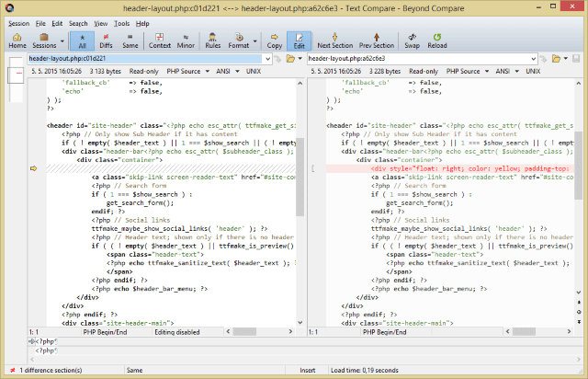Swap the left and right sides
This screenshot has width=588, height=379.
click(412, 40)
